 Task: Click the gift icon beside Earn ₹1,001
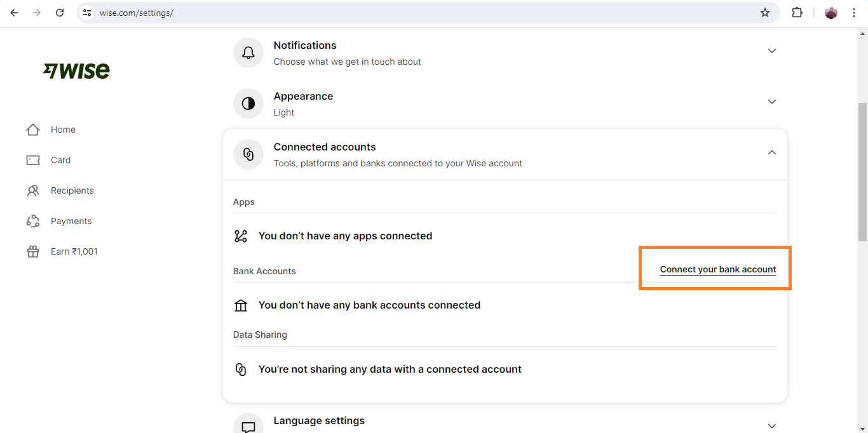point(33,251)
